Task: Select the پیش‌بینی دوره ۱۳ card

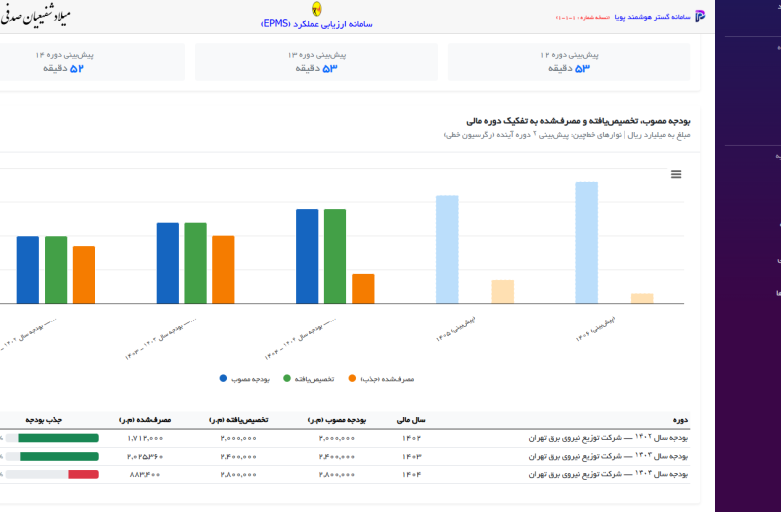Action: (x=316, y=62)
